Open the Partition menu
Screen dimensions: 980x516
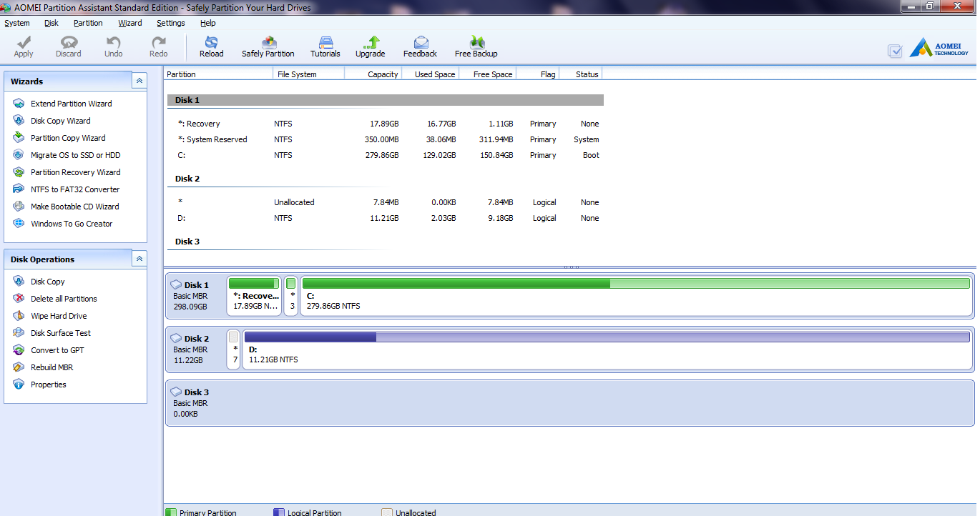(x=88, y=23)
